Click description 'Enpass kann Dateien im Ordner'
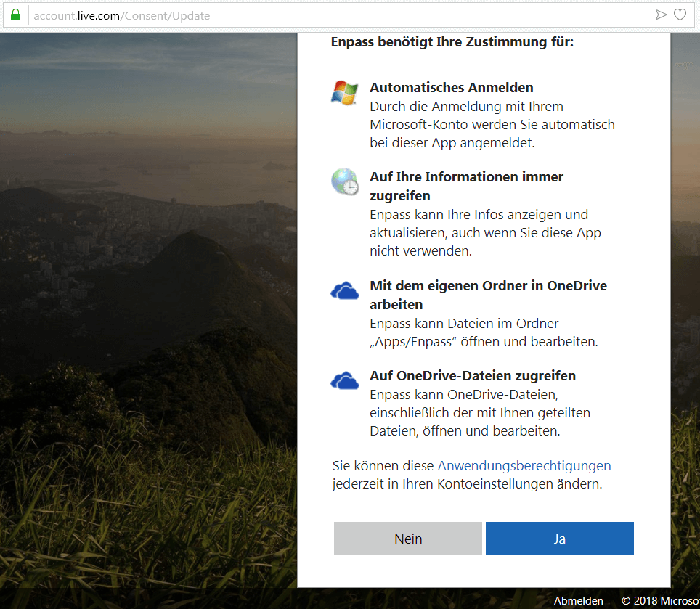Screen dimensions: 700x609 484,332
